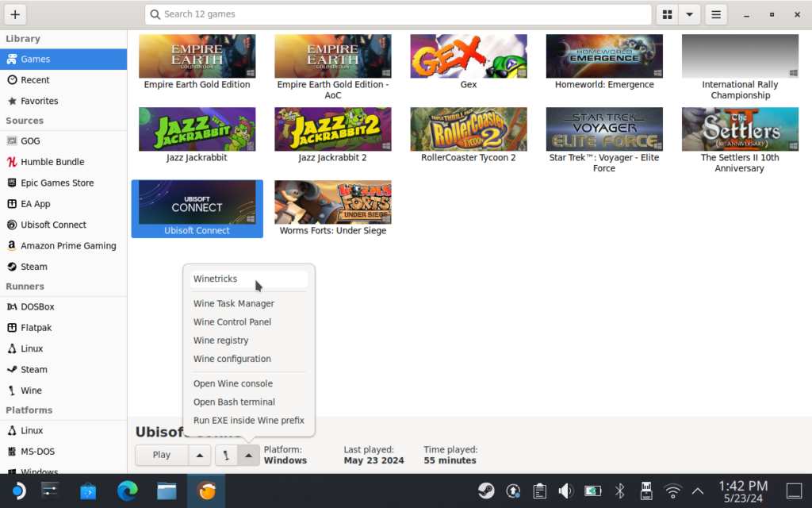
Task: Select The Settlers II 10th Anniversary cover
Action: pyautogui.click(x=740, y=129)
